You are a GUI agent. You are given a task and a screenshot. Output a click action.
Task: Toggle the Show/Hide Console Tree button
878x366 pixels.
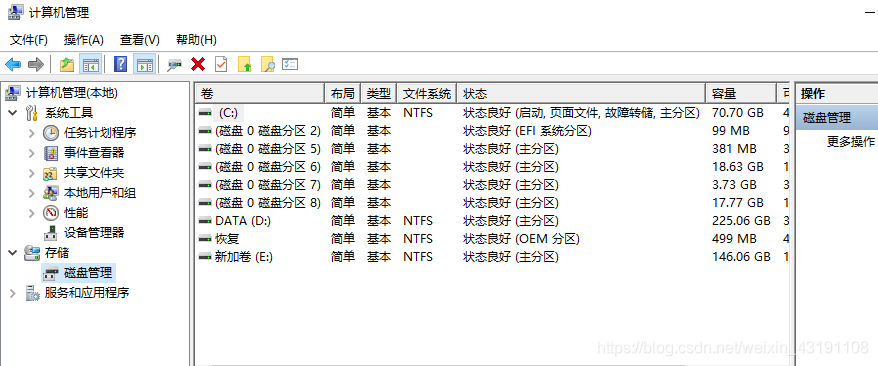pyautogui.click(x=90, y=64)
